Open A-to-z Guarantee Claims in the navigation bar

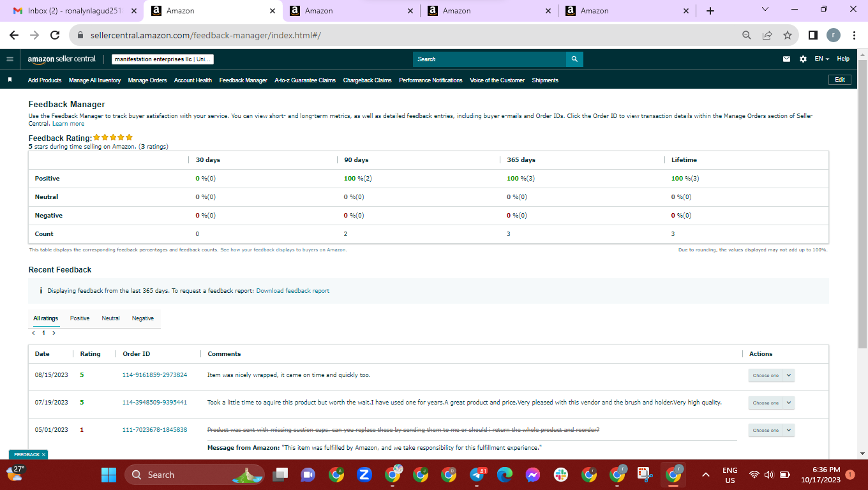point(305,80)
